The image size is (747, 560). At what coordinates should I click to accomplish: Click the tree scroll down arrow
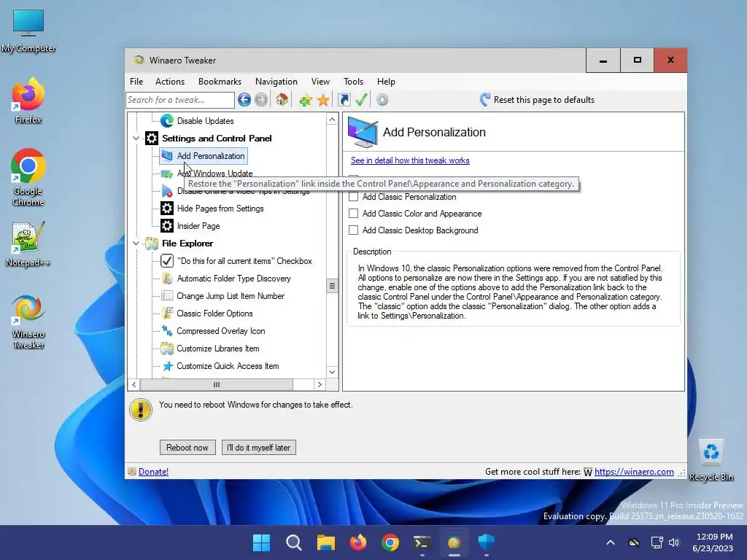[332, 372]
